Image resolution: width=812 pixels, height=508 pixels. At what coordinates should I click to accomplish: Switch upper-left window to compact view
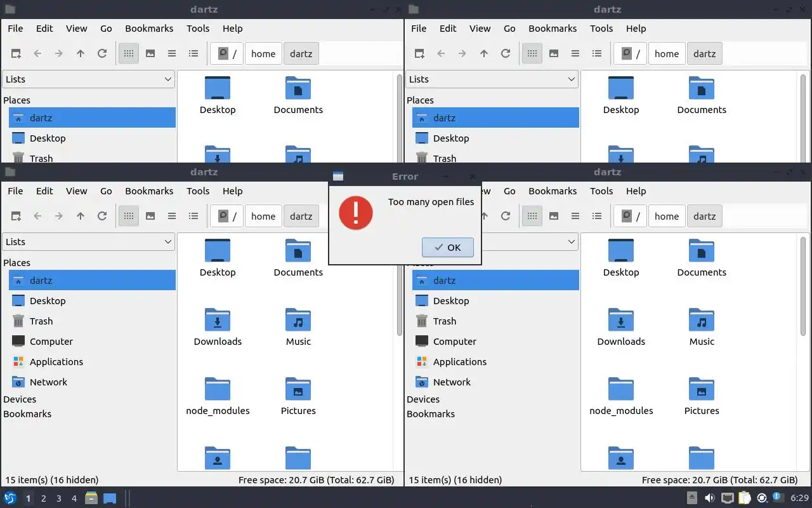[x=172, y=54]
